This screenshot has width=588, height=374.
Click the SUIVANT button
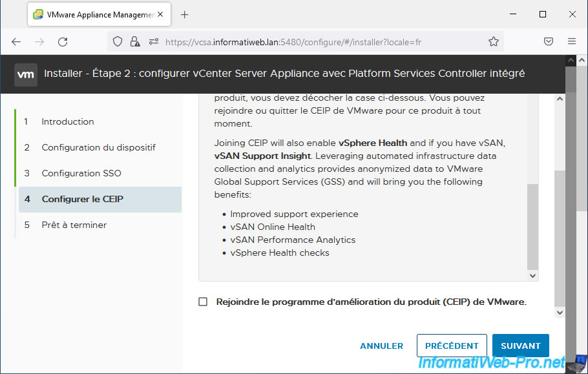coord(521,346)
